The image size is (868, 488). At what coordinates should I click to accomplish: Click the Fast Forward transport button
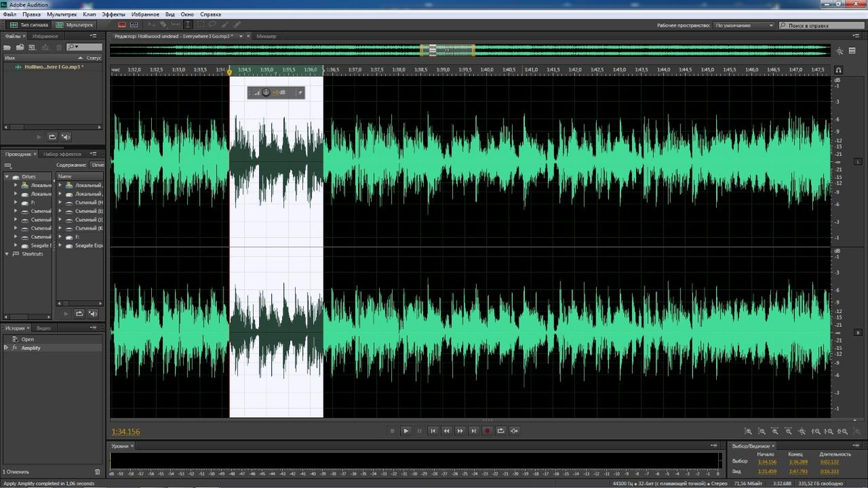460,431
